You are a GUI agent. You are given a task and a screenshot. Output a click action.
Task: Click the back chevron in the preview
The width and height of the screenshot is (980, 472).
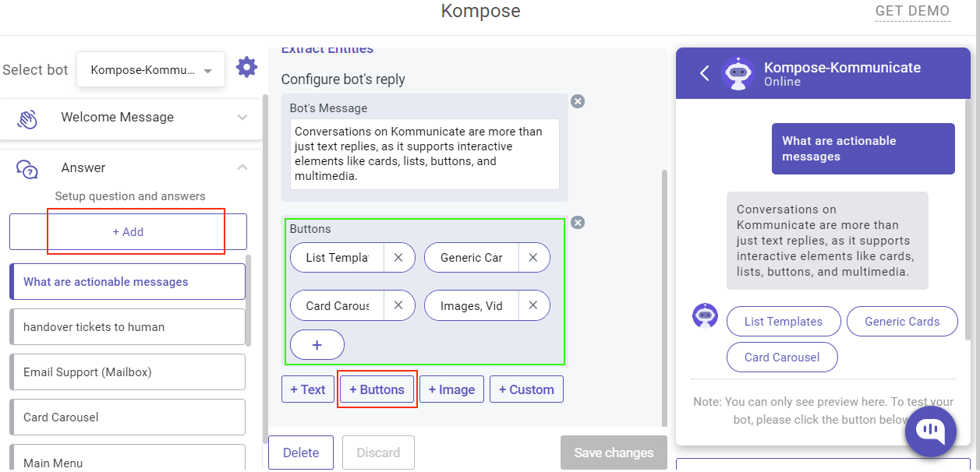click(704, 72)
